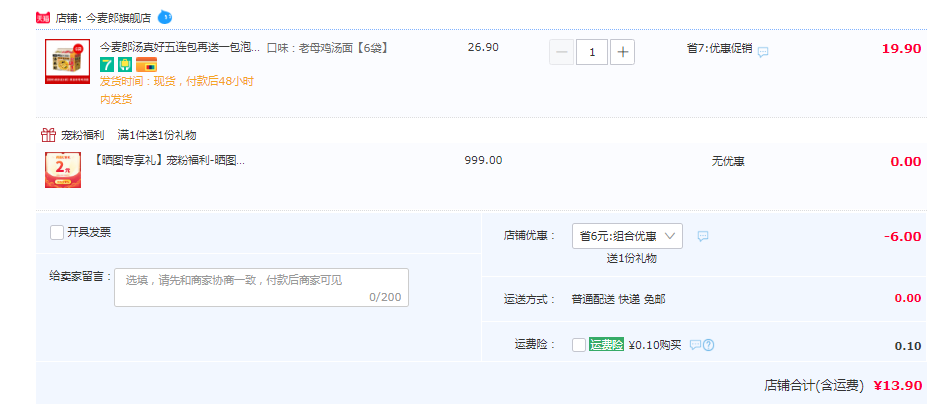Click the store total ¥13.90

click(x=898, y=386)
